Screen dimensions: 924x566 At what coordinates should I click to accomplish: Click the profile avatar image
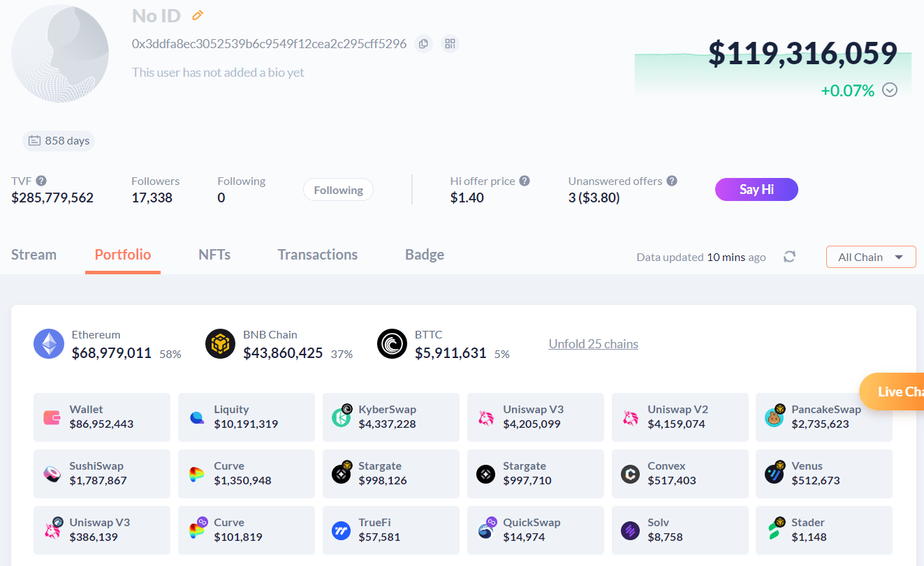tap(60, 54)
